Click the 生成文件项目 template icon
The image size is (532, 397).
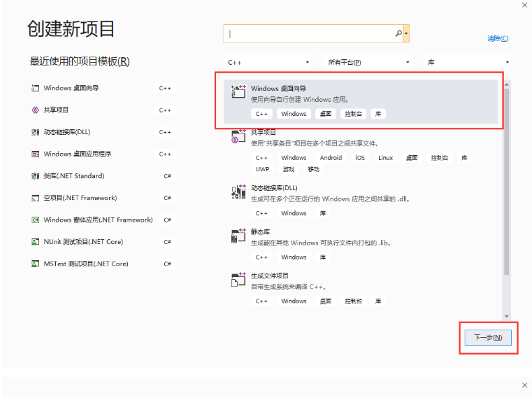238,280
